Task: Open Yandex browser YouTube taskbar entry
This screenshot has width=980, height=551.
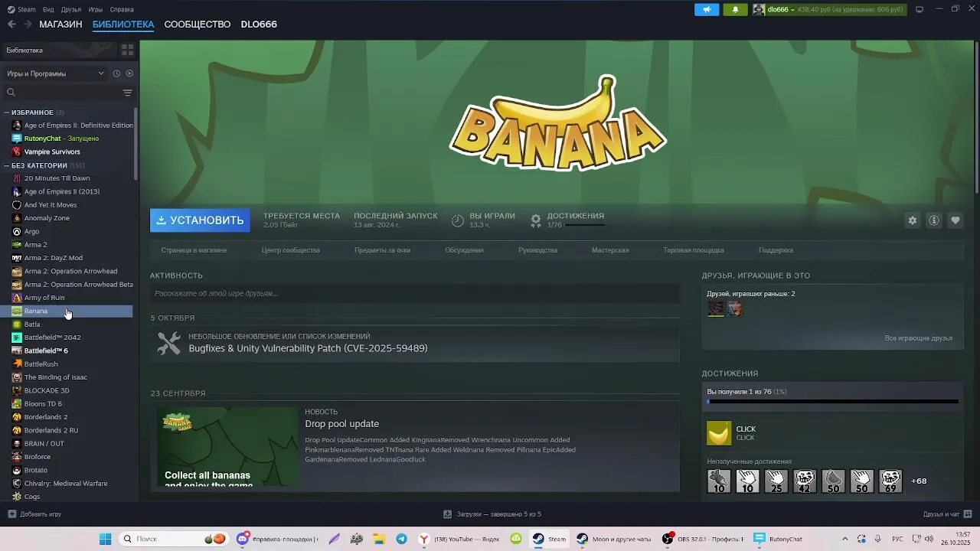Action: tap(458, 539)
